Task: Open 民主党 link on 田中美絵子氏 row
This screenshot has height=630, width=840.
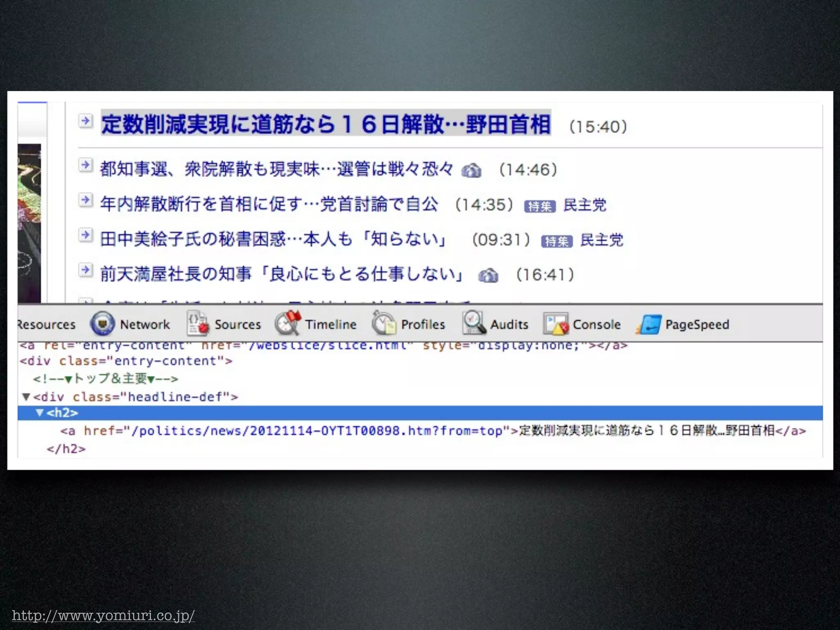Action: pyautogui.click(x=602, y=240)
